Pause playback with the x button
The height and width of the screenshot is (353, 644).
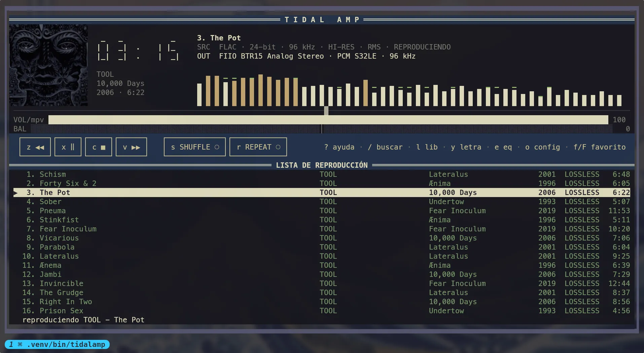pos(68,147)
